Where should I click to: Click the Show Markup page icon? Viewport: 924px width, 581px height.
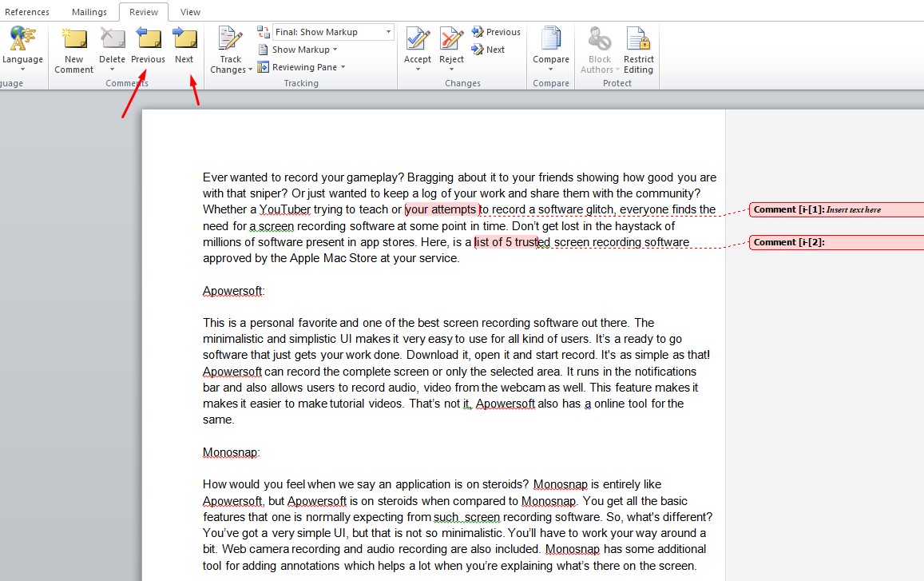point(263,50)
